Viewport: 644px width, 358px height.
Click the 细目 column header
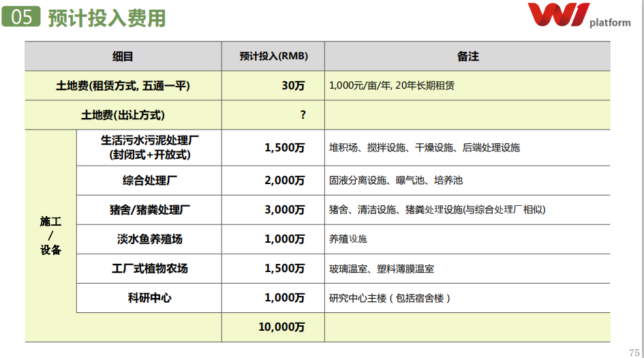click(x=123, y=57)
